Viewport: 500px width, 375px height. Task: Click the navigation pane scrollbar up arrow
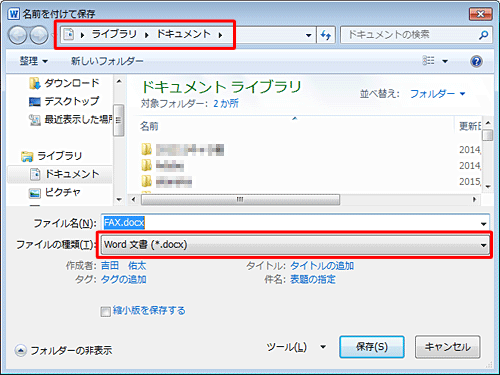119,82
